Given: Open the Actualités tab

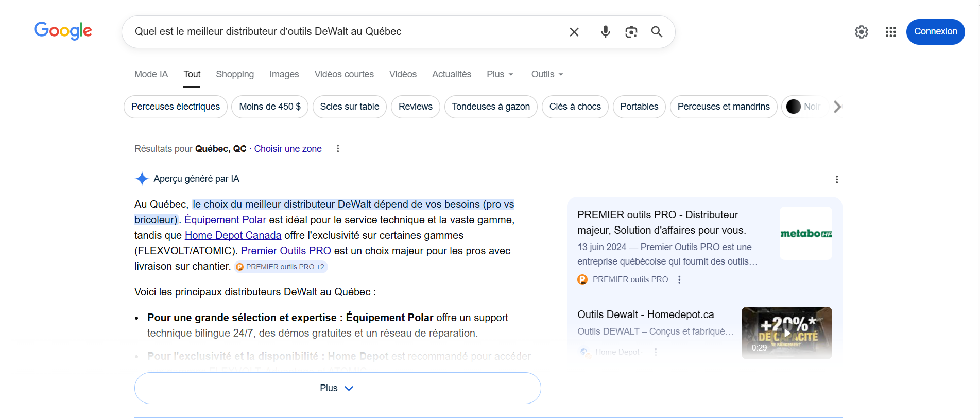Looking at the screenshot, I should click(x=452, y=74).
